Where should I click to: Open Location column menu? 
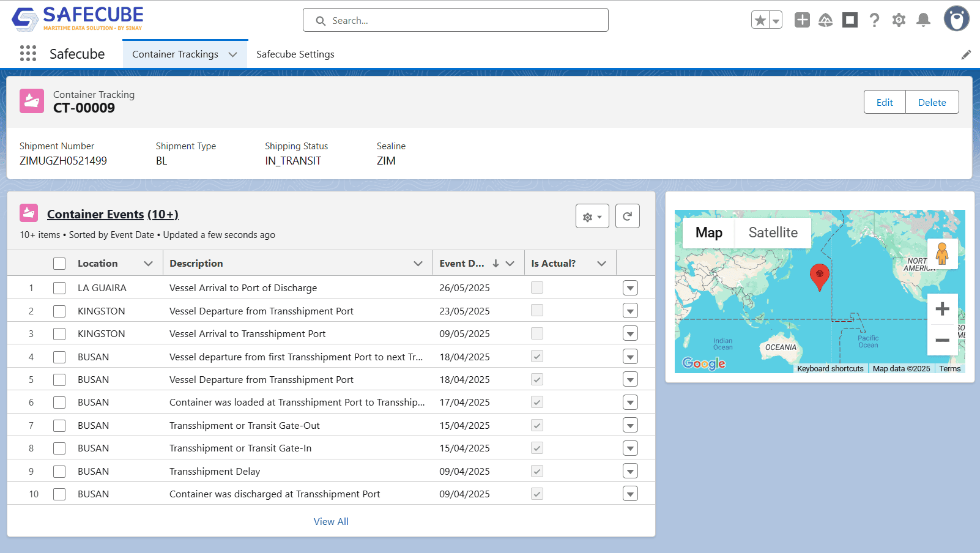pos(148,264)
